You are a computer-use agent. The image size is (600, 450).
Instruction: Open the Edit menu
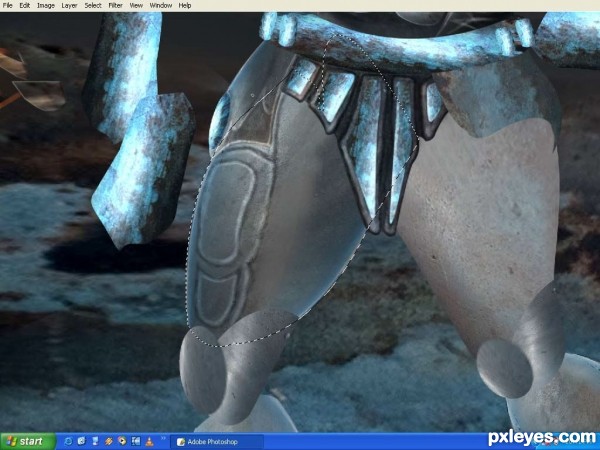click(x=25, y=5)
